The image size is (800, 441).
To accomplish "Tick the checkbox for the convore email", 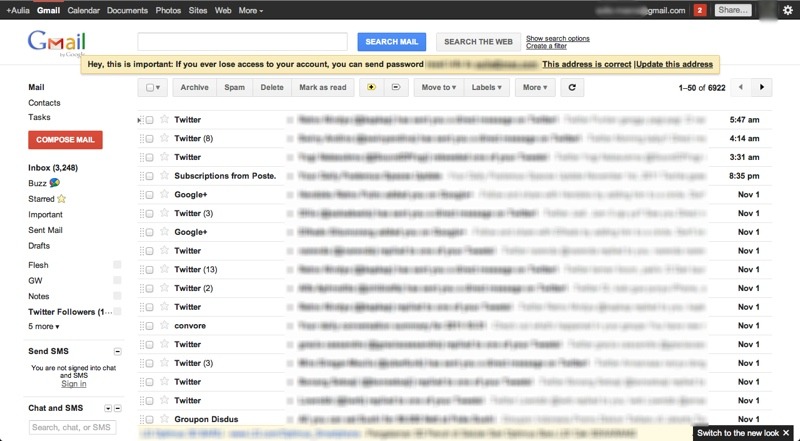I will pos(149,326).
